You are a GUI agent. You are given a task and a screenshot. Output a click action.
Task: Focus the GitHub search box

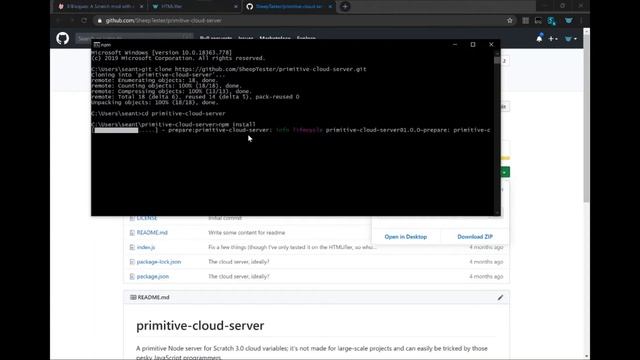134,39
